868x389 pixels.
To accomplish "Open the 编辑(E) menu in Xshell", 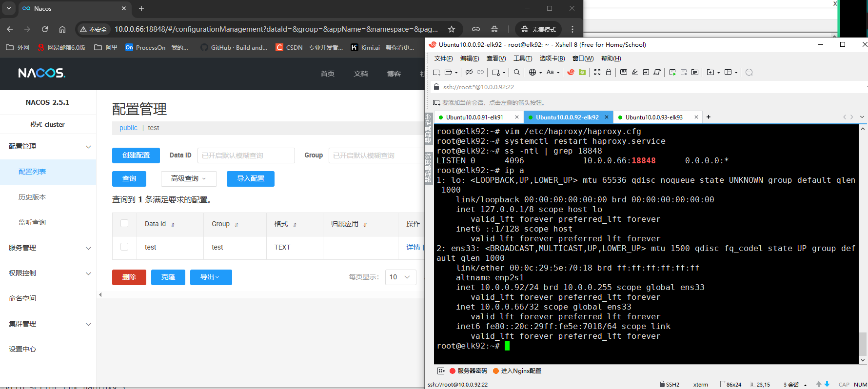I will [x=470, y=58].
